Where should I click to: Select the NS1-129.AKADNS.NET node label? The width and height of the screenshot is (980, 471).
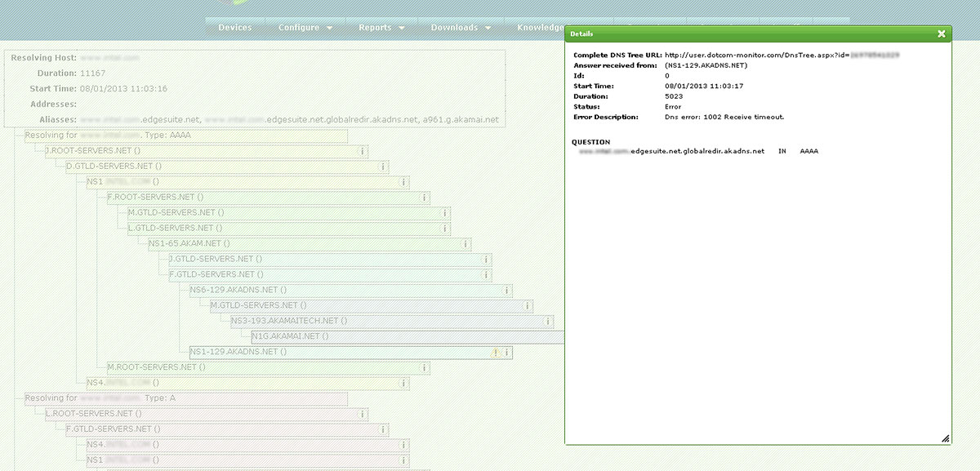point(238,353)
